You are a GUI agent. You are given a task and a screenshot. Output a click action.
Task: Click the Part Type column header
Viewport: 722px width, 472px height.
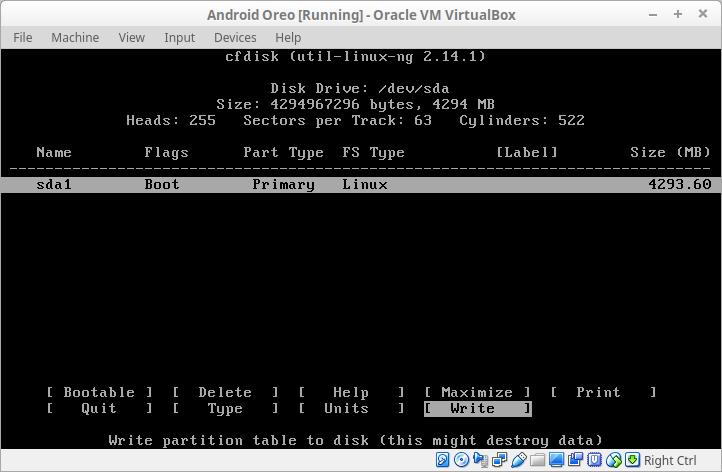pyautogui.click(x=283, y=152)
